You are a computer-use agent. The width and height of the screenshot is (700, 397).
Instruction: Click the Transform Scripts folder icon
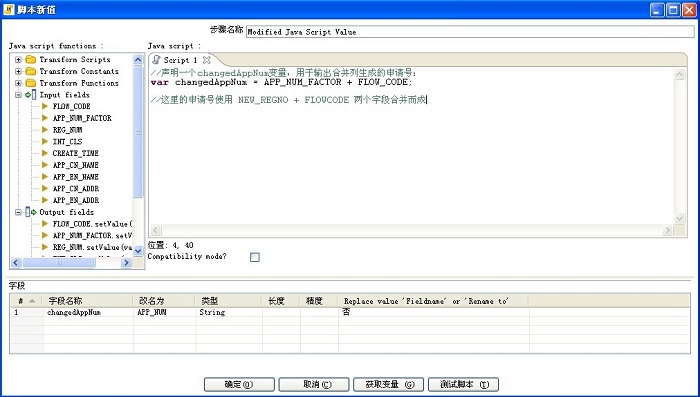31,59
